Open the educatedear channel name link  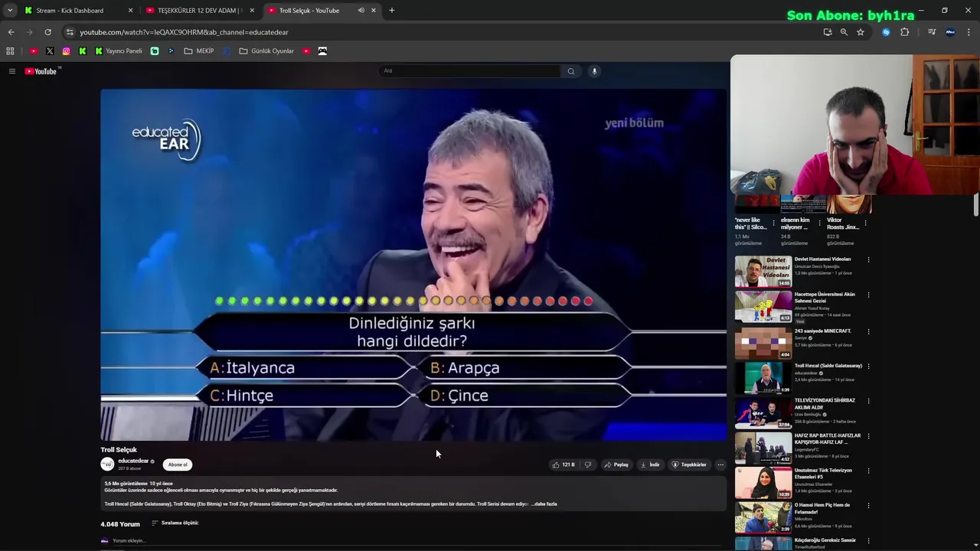[133, 461]
